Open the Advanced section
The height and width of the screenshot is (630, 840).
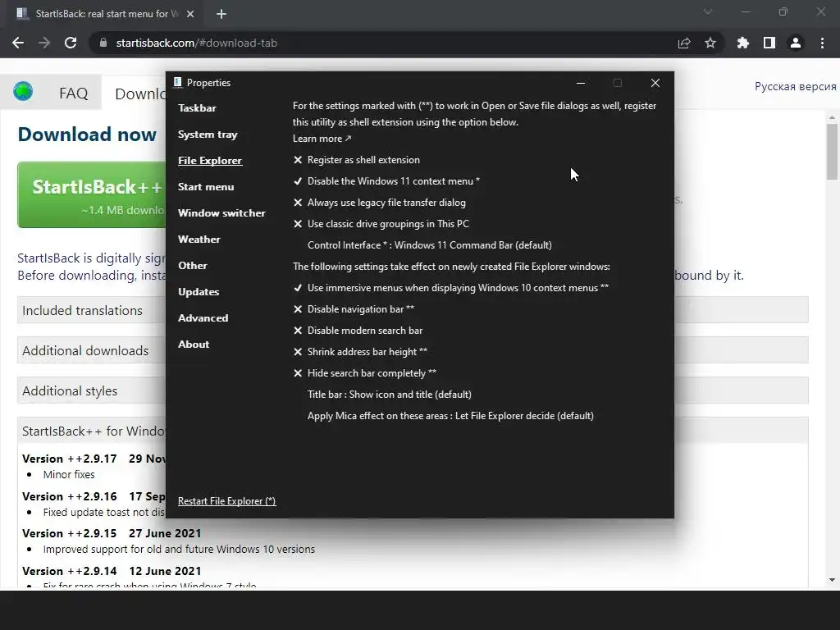203,318
